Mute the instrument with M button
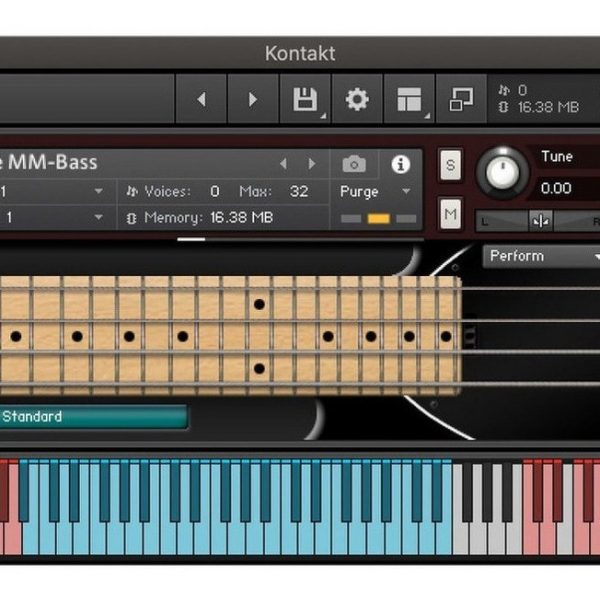The image size is (600, 600). [450, 214]
